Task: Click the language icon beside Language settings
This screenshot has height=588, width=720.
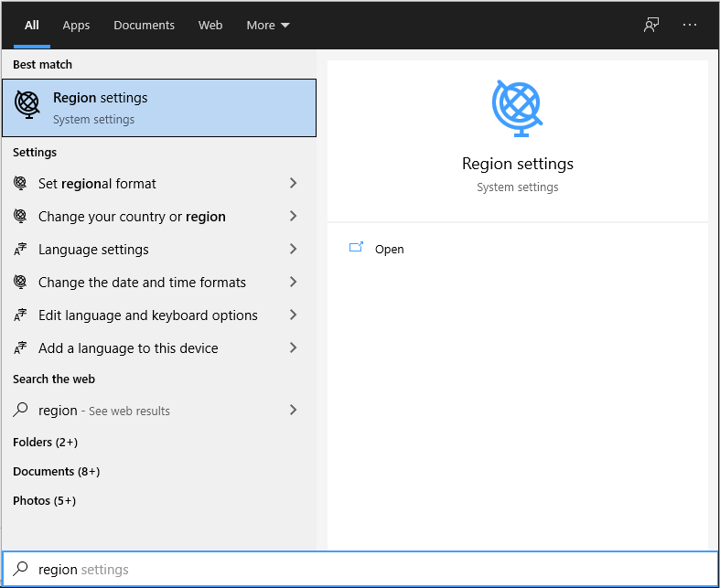Action: point(20,250)
